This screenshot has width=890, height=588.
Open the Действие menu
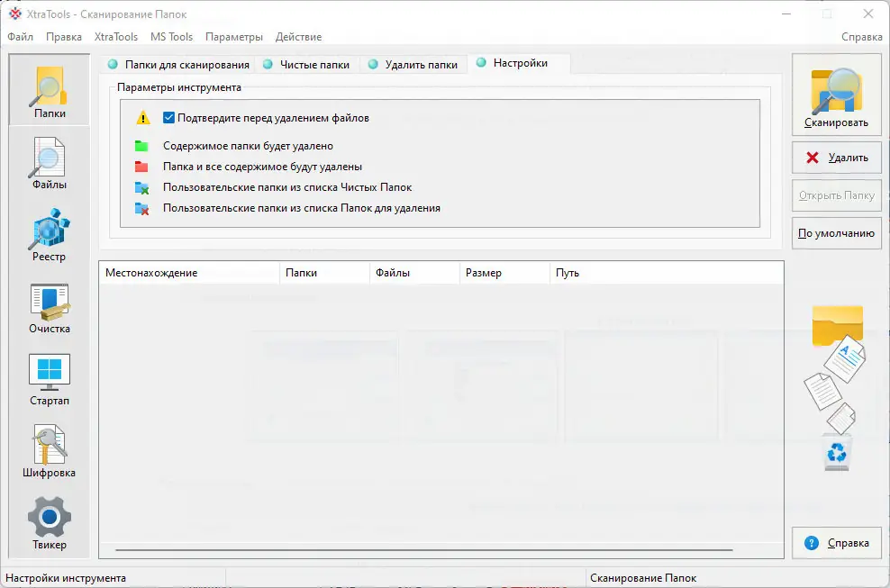(x=298, y=37)
